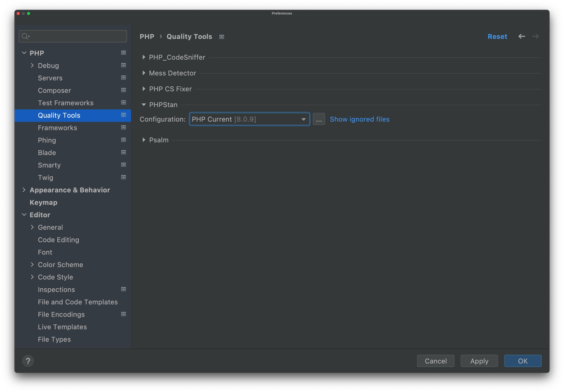Expand the Mess Detector section
This screenshot has height=392, width=564.
click(144, 73)
